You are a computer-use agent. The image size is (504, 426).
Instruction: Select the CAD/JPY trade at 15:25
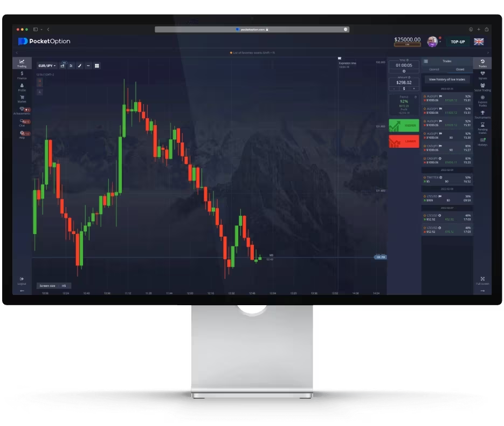pos(447,161)
